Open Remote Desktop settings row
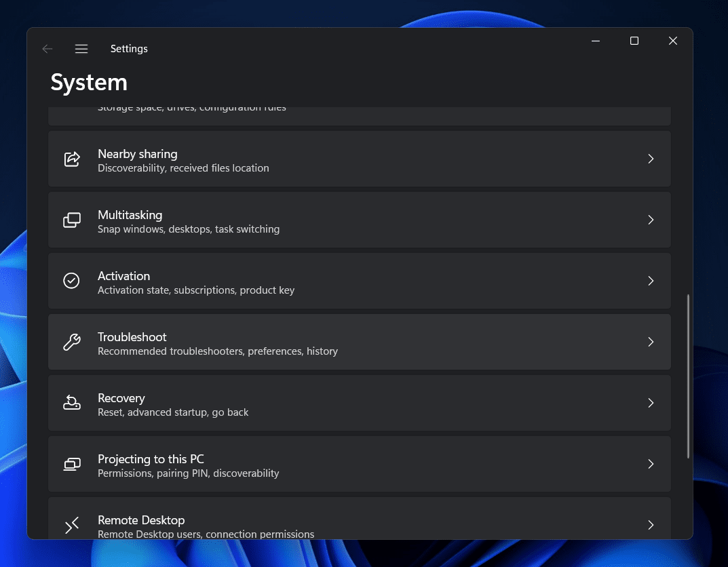Image resolution: width=728 pixels, height=567 pixels. [339, 524]
